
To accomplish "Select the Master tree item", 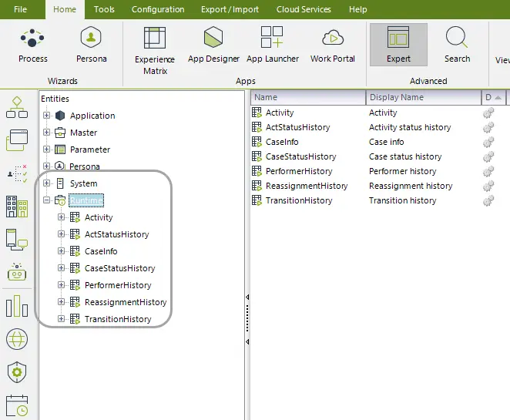I will (84, 133).
